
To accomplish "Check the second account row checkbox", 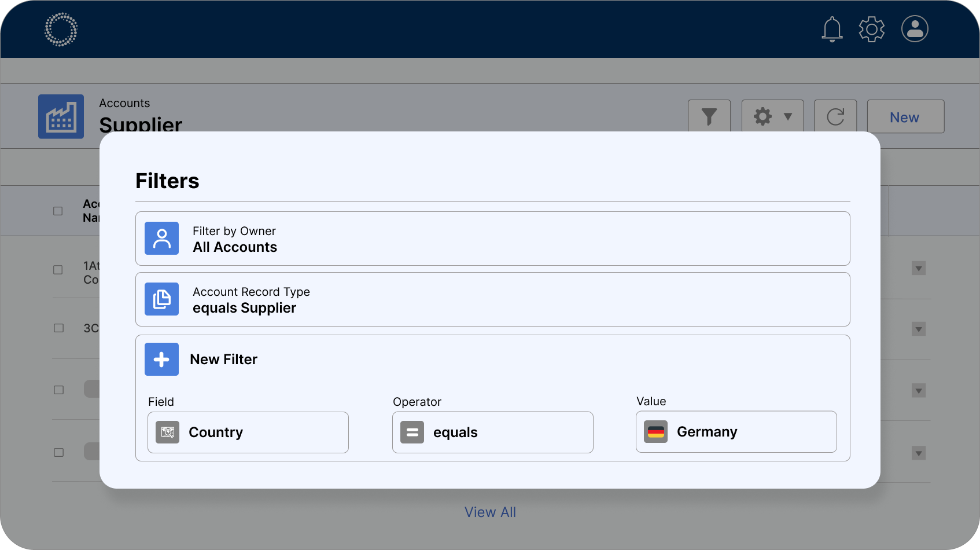I will [58, 328].
